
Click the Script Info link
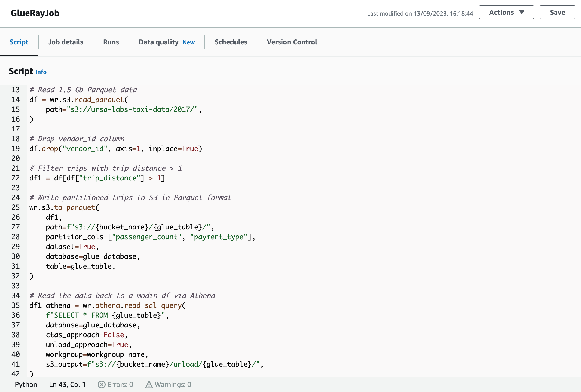point(41,72)
